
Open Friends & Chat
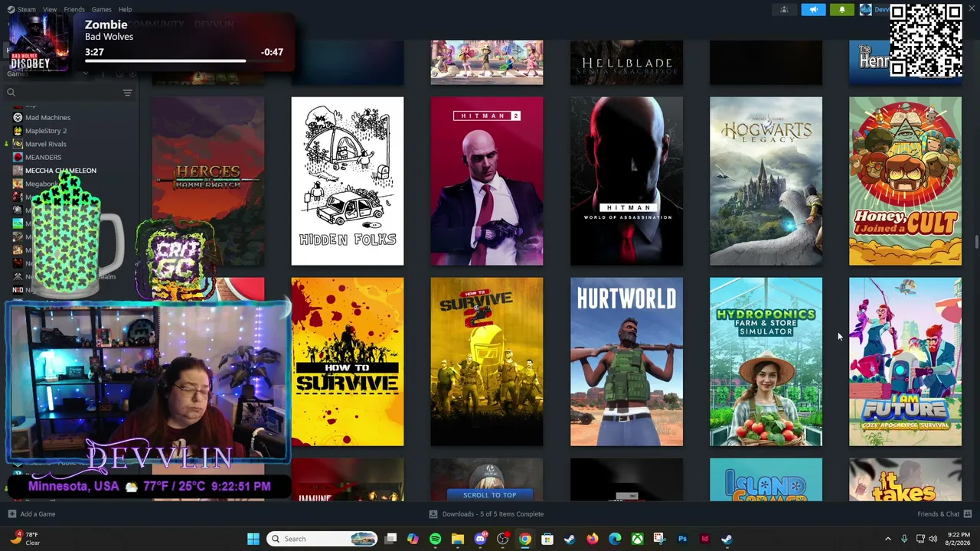pos(944,514)
